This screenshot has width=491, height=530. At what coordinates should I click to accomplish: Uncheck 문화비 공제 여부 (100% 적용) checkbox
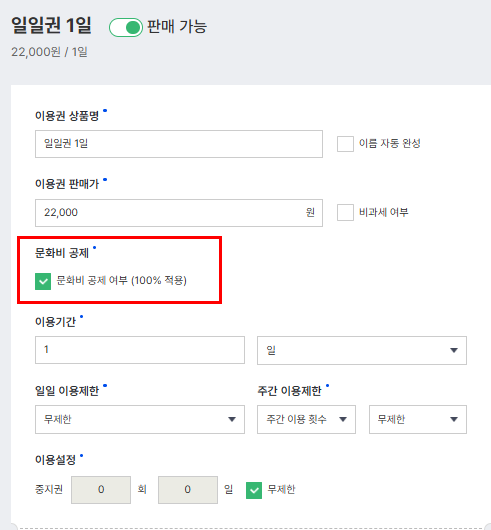43,281
